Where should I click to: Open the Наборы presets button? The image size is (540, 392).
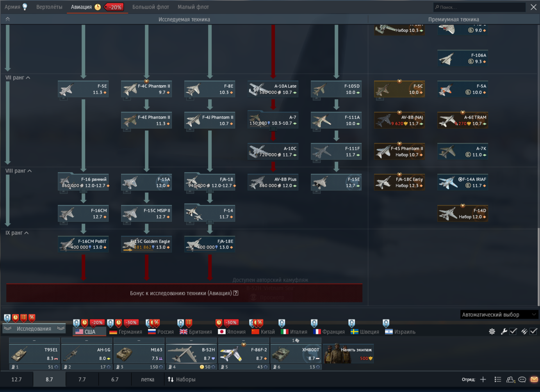[x=182, y=379]
